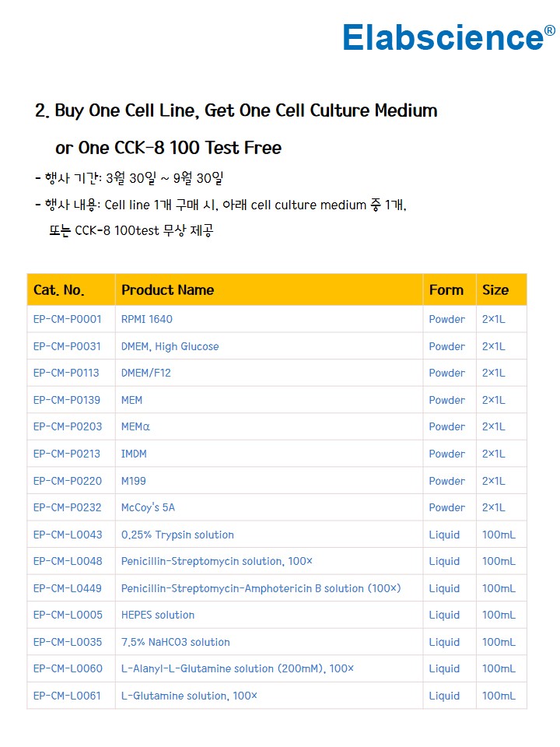Select the RPMI 1640 product name
Viewport: 560px width, 747px height.
point(147,319)
